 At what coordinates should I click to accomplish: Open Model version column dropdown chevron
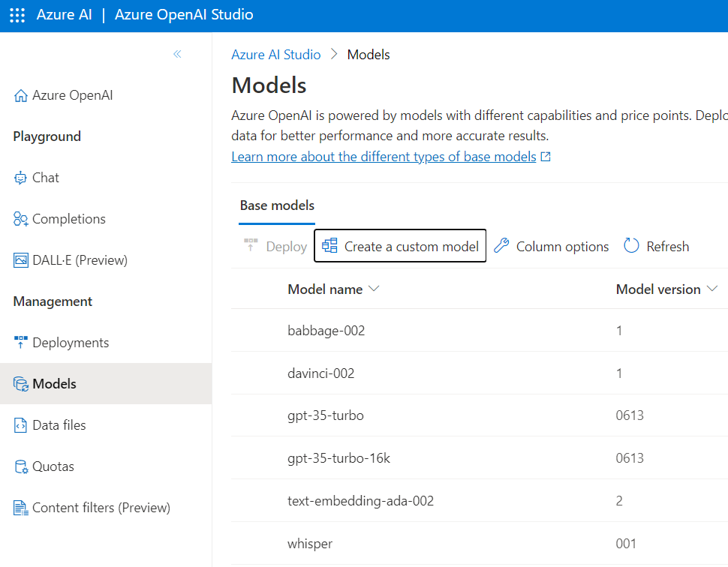pyautogui.click(x=712, y=289)
